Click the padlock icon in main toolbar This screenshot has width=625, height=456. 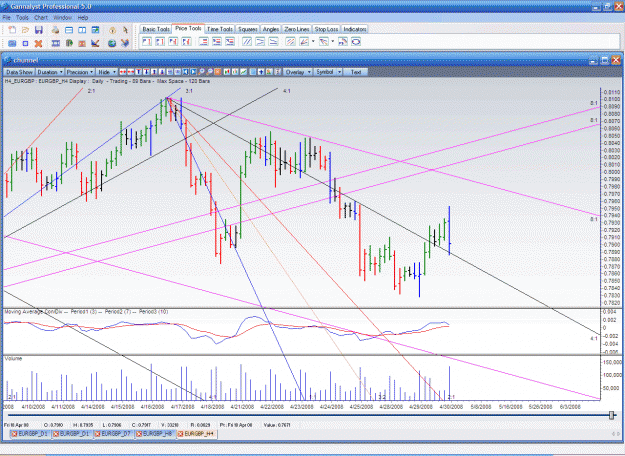pos(112,30)
